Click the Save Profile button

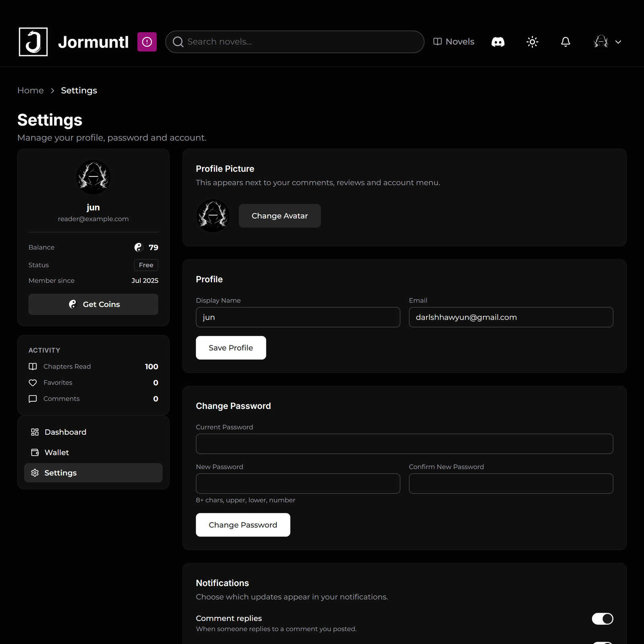click(231, 348)
